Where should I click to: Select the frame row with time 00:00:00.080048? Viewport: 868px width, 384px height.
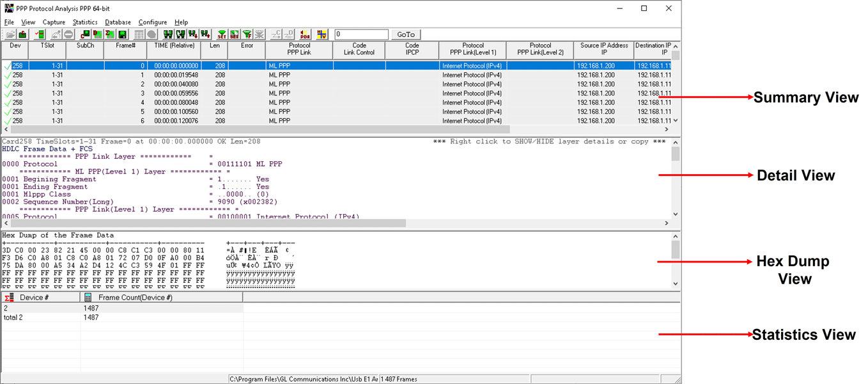pos(336,102)
